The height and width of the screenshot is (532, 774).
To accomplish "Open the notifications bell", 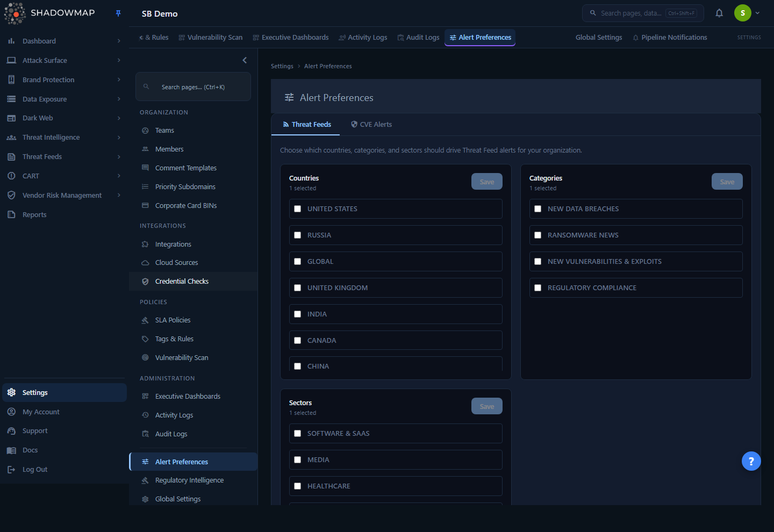I will tap(719, 13).
